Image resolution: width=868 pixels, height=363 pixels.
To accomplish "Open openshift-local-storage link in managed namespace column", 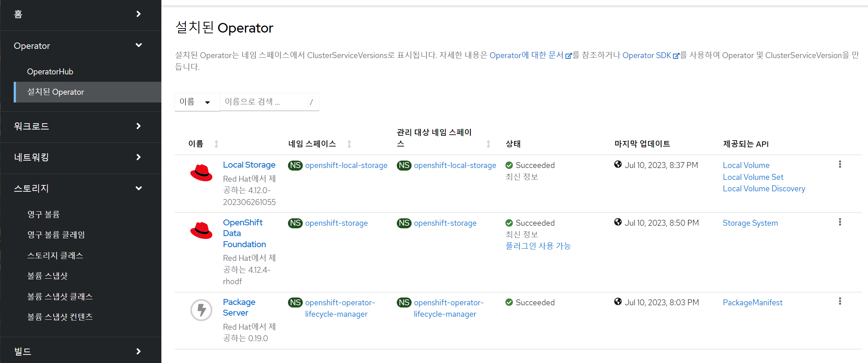I will 455,165.
